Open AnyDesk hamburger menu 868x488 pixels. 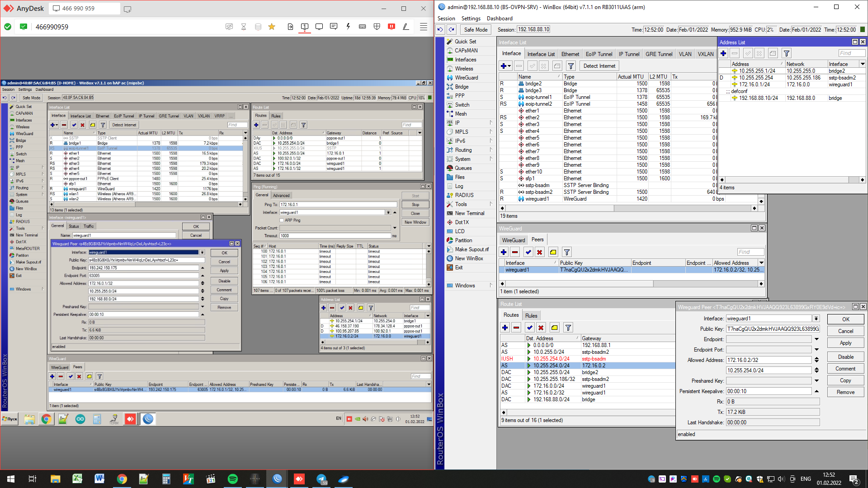tap(424, 27)
